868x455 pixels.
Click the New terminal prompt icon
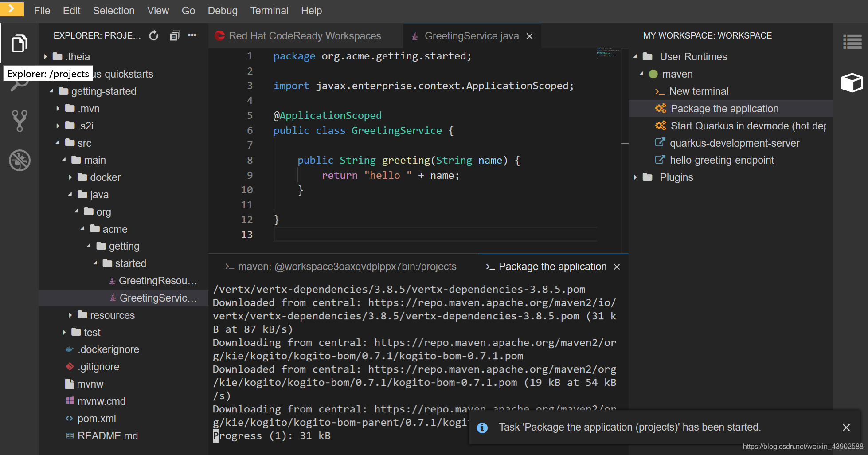coord(660,92)
